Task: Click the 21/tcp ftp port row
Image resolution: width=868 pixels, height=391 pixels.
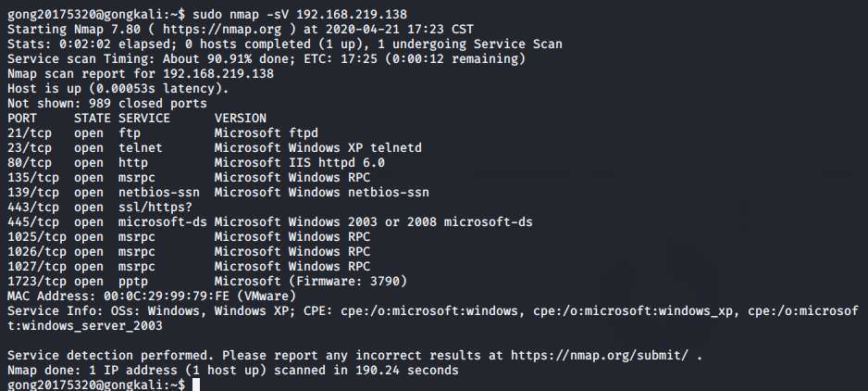Action: coord(163,133)
